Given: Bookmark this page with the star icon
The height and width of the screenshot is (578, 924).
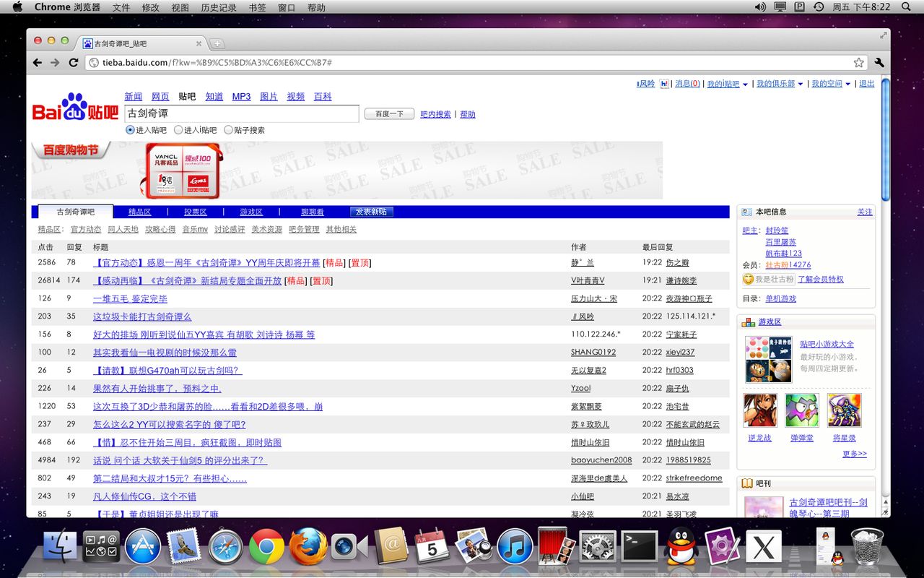Looking at the screenshot, I should pyautogui.click(x=858, y=63).
